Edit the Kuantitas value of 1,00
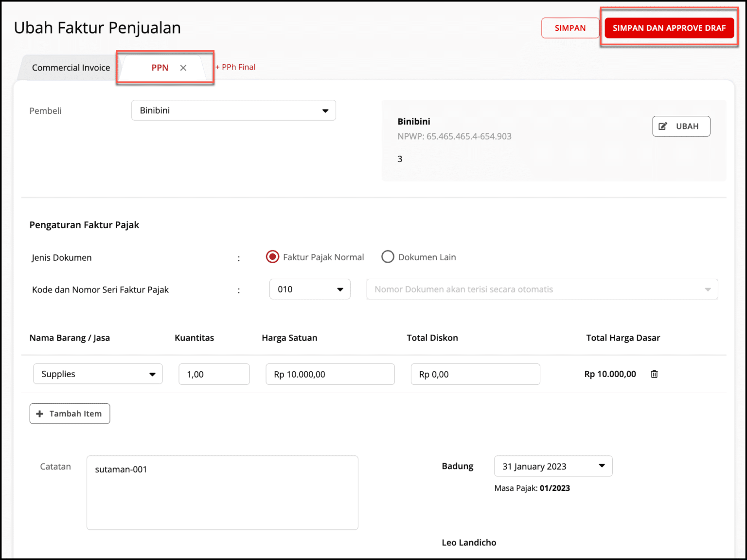This screenshot has width=747, height=560. tap(214, 374)
